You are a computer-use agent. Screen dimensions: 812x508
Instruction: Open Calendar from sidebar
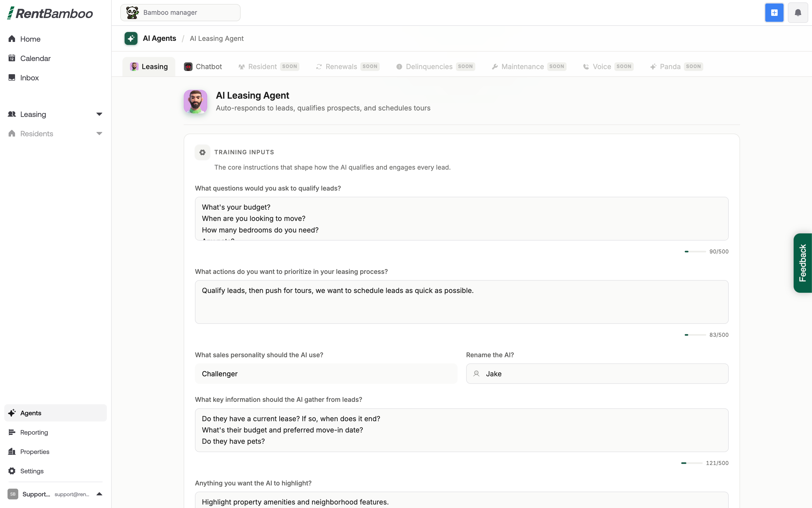pyautogui.click(x=55, y=58)
